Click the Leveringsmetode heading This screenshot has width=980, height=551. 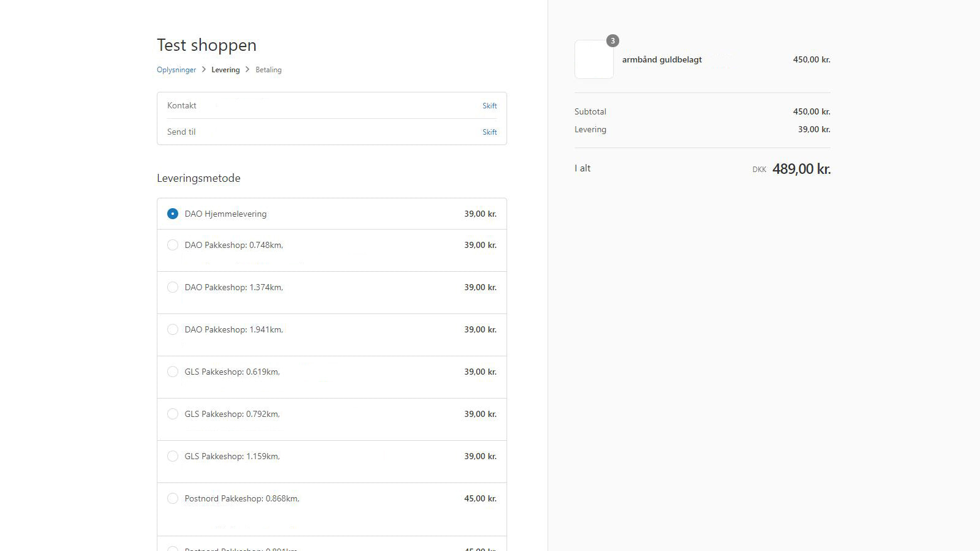pos(198,178)
